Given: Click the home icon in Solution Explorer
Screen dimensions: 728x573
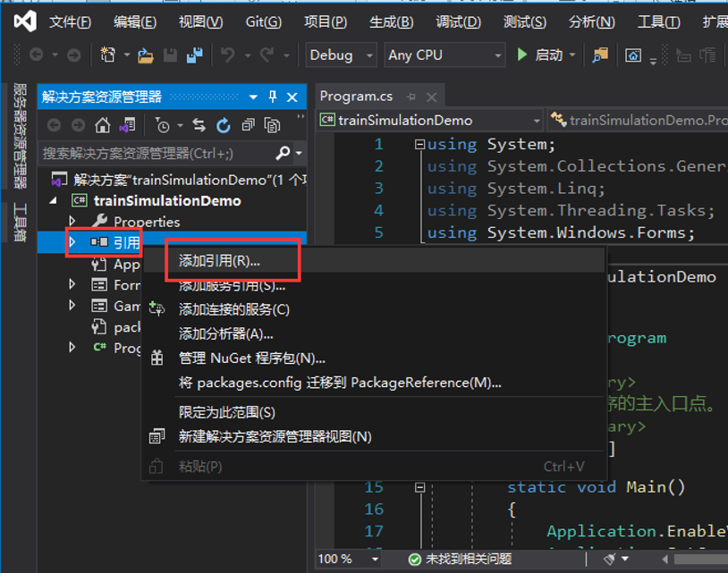Looking at the screenshot, I should pyautogui.click(x=103, y=125).
